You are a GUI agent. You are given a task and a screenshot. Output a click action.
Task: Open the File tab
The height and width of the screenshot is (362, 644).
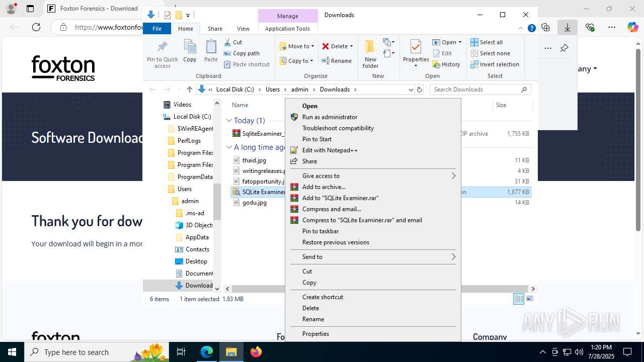pos(157,29)
